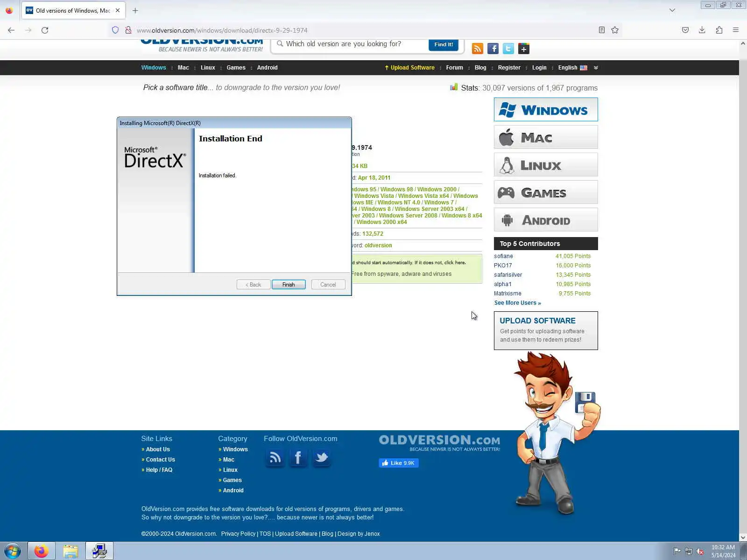The image size is (747, 560).
Task: Select the Windows navigation menu item
Action: click(154, 68)
